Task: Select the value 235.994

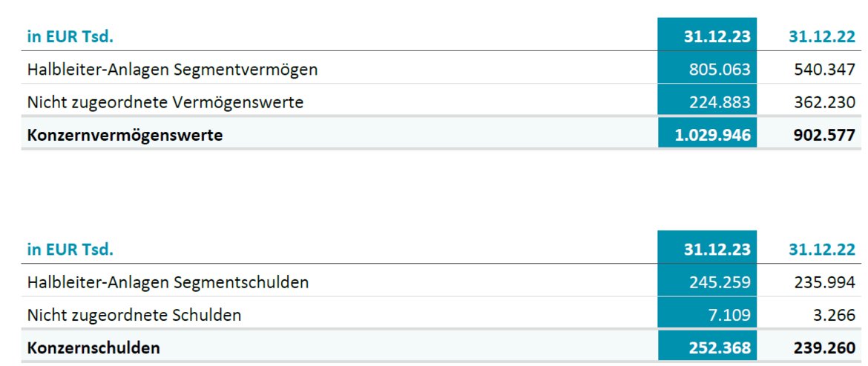Action: (x=824, y=282)
